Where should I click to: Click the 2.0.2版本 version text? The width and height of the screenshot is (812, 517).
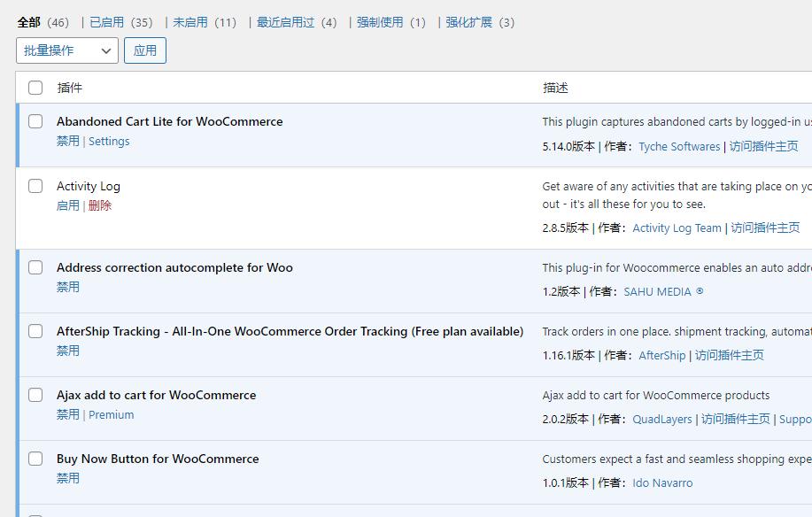(566, 420)
